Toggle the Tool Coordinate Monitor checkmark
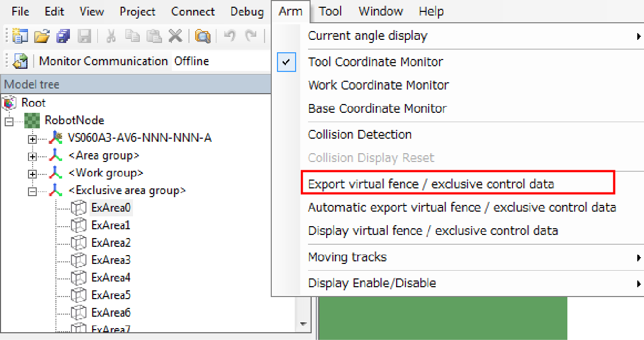 286,62
